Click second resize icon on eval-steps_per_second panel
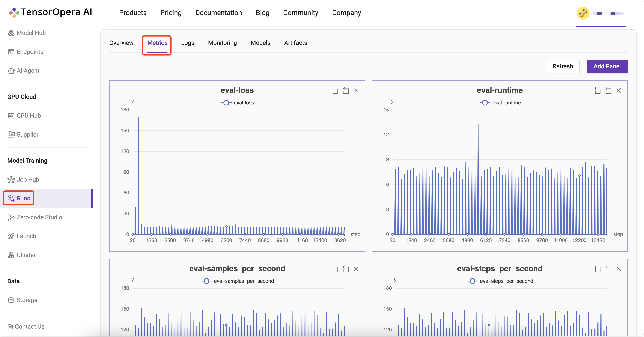This screenshot has width=644, height=337. coord(608,269)
